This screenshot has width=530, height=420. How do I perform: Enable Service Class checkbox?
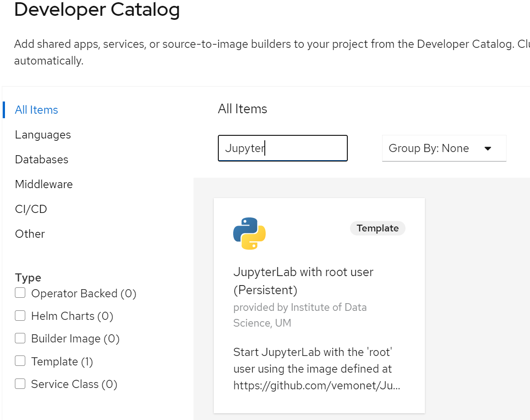tap(20, 383)
